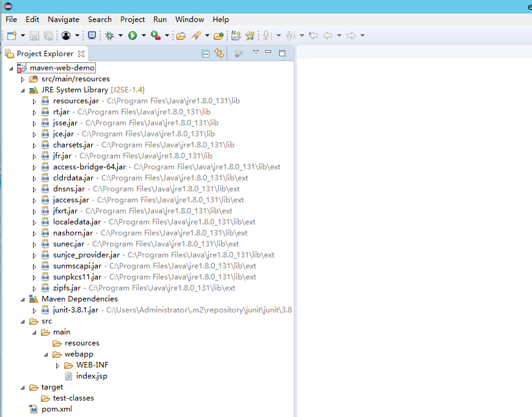Expand the src/main/resources node

coord(23,79)
